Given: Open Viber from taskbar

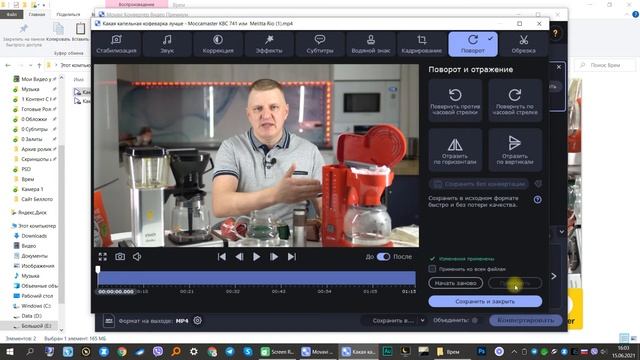Looking at the screenshot, I should point(158,351).
